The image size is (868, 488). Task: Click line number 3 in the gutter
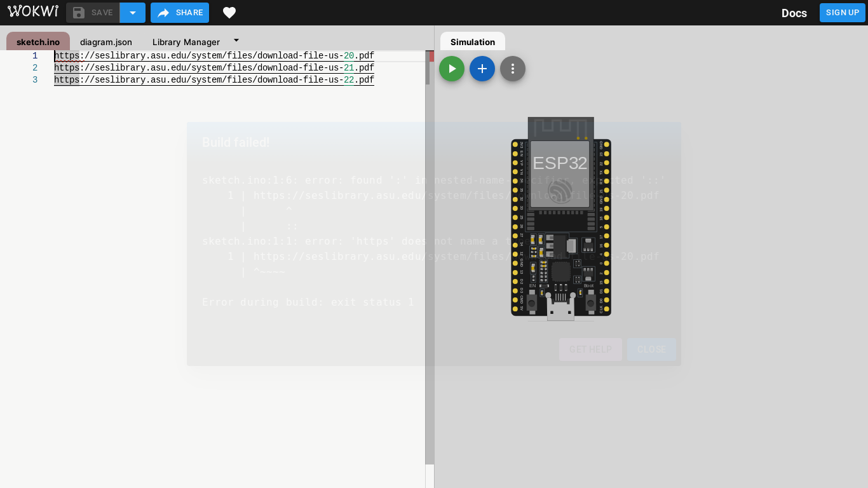click(35, 80)
